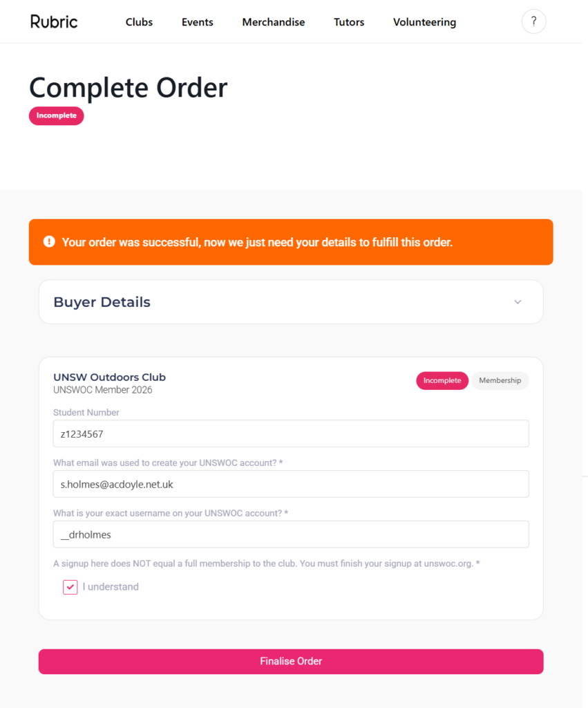Click the Rubric logo
This screenshot has height=708, width=588.
pyautogui.click(x=54, y=21)
